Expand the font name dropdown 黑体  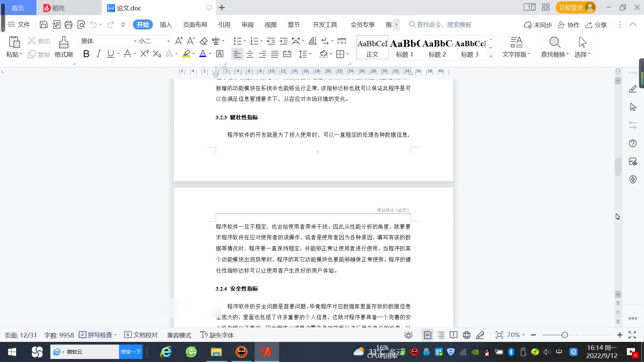point(135,41)
